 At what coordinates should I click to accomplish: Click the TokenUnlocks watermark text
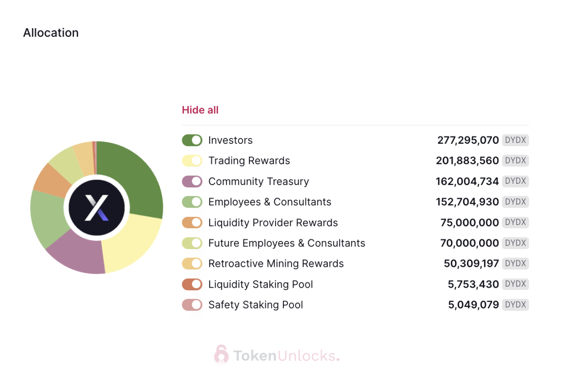coord(286,356)
